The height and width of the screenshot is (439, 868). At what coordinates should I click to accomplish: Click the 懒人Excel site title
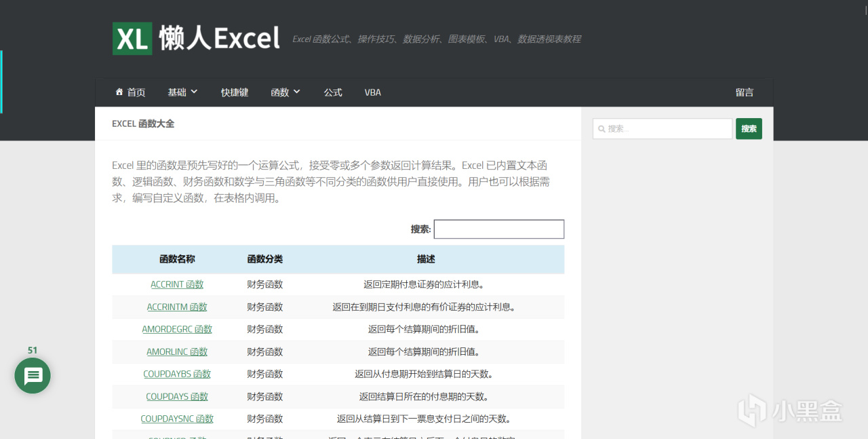[x=219, y=38]
